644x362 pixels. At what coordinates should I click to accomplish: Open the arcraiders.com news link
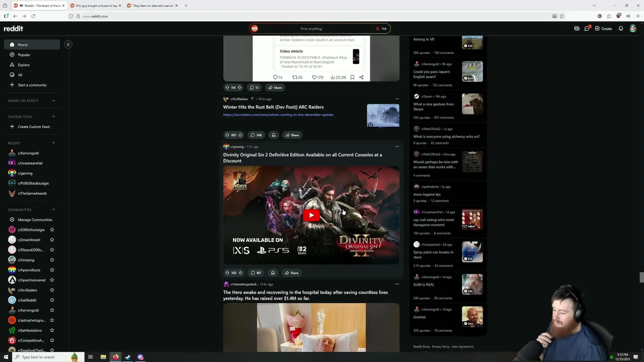coord(278,115)
